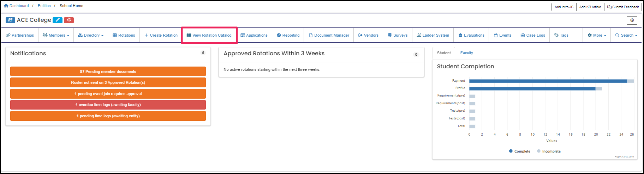
Task: Open the Partnerships menu item
Action: click(20, 35)
